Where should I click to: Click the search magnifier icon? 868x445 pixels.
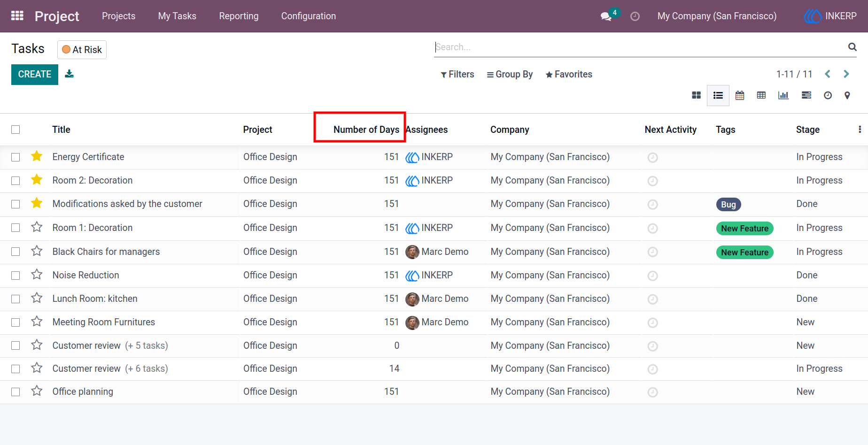click(x=852, y=47)
